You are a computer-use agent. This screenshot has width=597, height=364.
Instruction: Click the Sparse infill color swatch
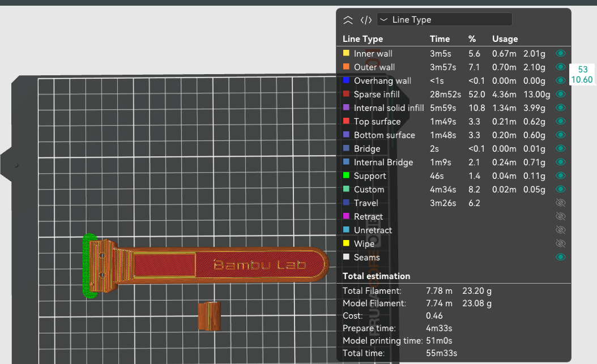pos(346,94)
